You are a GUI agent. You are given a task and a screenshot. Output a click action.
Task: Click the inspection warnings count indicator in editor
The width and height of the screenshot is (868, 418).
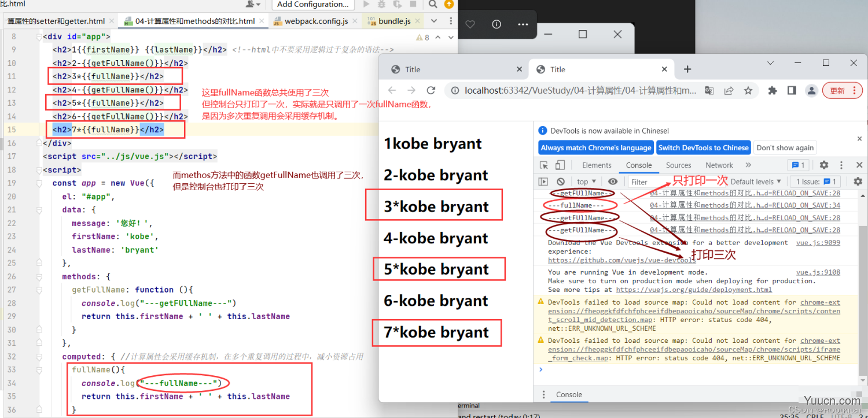pos(422,37)
